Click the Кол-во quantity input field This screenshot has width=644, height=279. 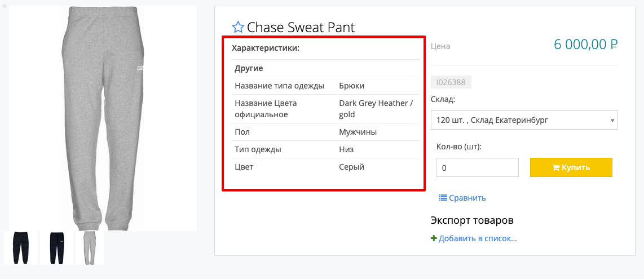477,167
